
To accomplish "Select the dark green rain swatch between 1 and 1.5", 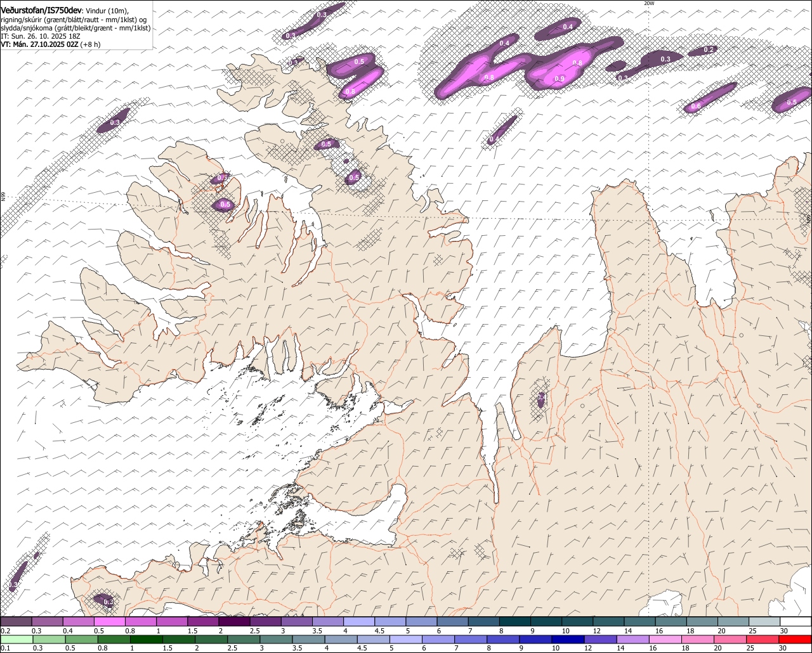I will 147,640.
